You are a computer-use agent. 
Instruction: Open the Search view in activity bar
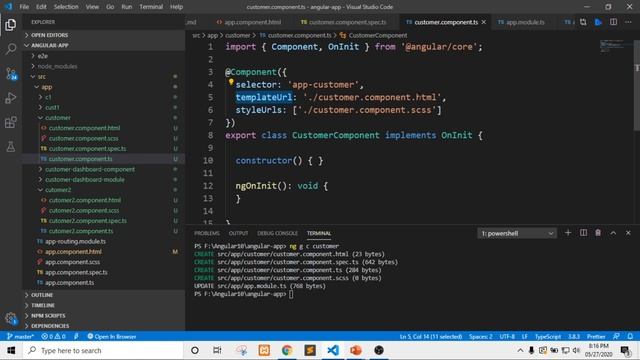pyautogui.click(x=11, y=49)
